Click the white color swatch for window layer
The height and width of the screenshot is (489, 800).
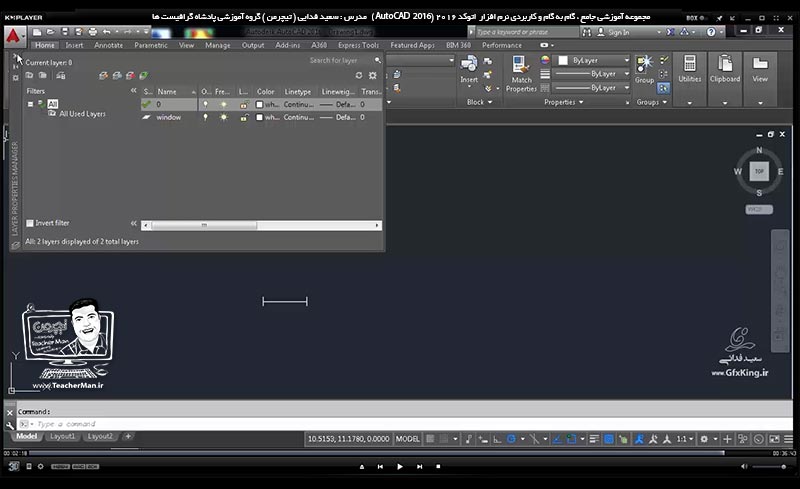[259, 117]
